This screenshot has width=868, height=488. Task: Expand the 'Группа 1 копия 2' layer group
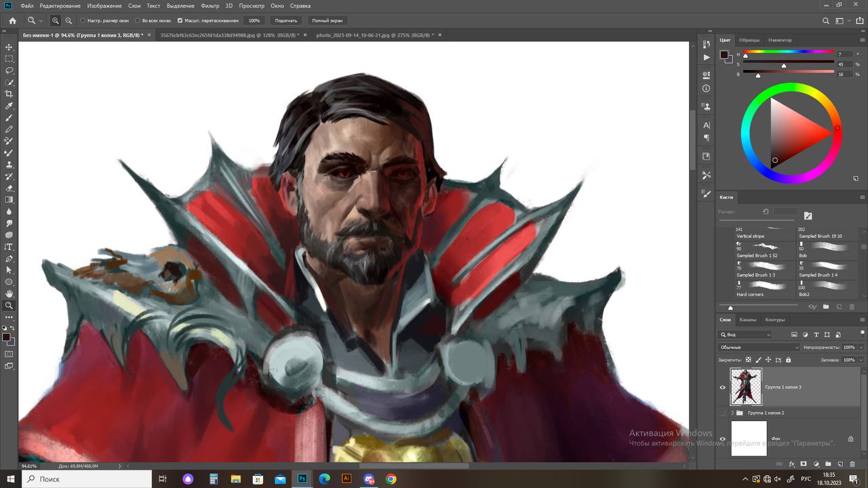(x=732, y=413)
